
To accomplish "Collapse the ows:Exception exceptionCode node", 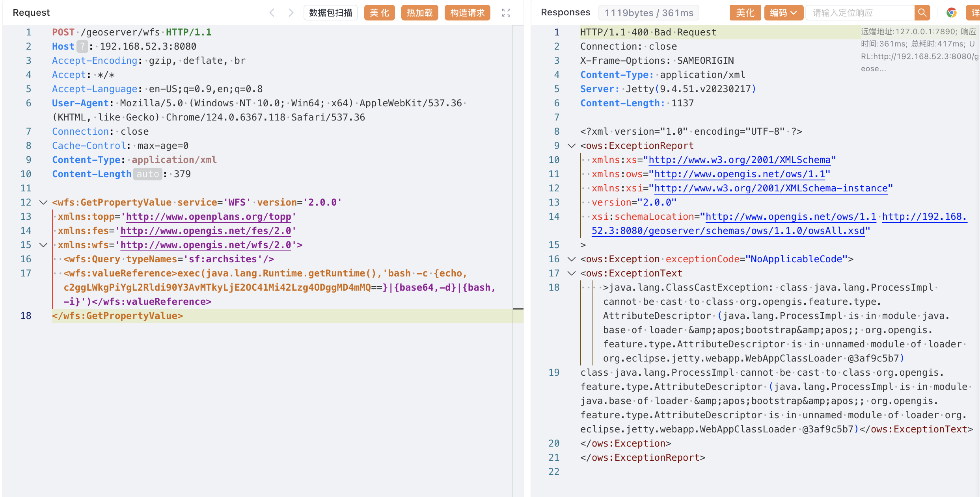I will (571, 259).
